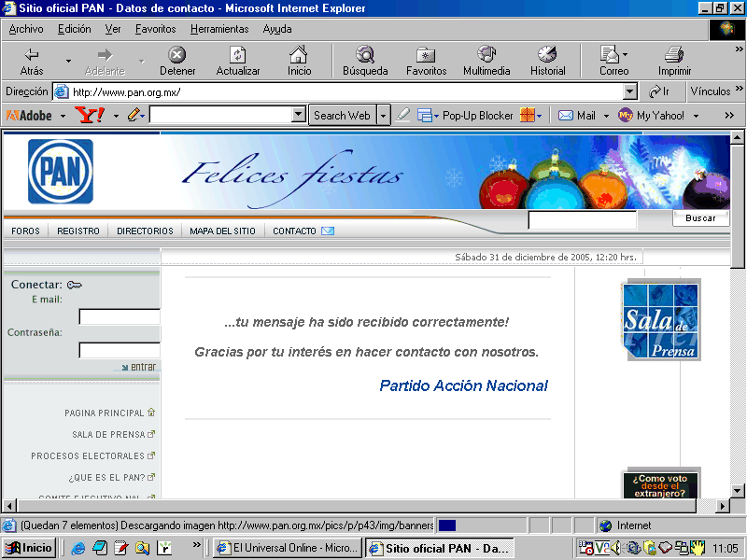This screenshot has width=747, height=560.
Task: Click the Detener stop icon
Action: coord(176,55)
